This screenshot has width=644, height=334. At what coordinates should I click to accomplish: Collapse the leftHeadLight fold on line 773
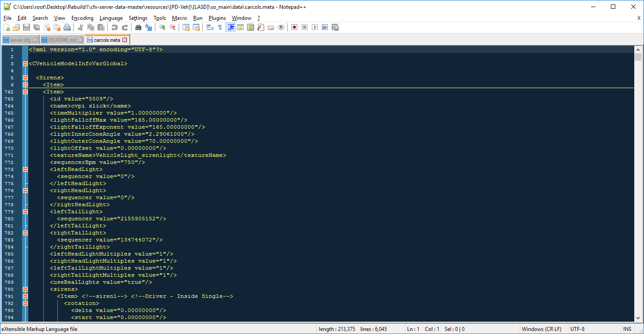pos(25,169)
